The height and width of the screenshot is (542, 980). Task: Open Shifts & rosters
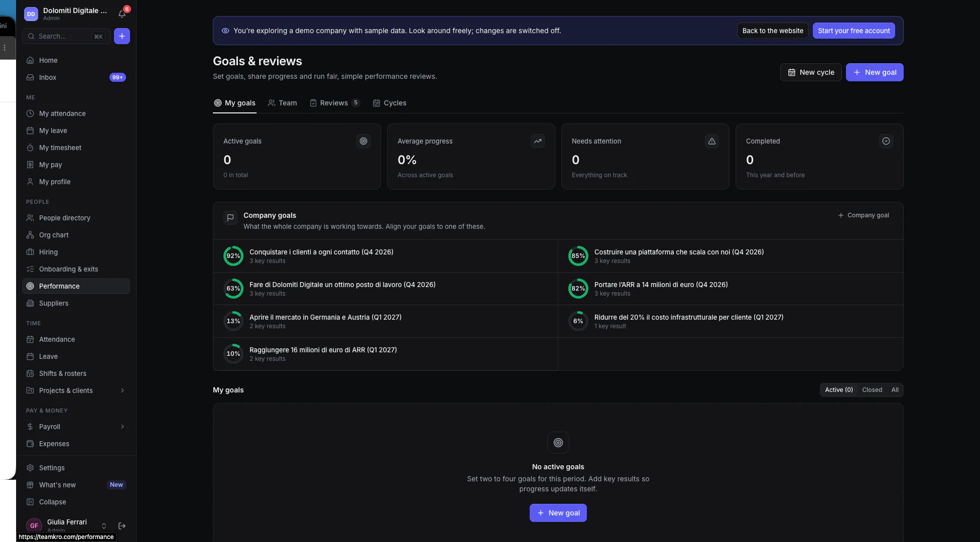click(76, 373)
